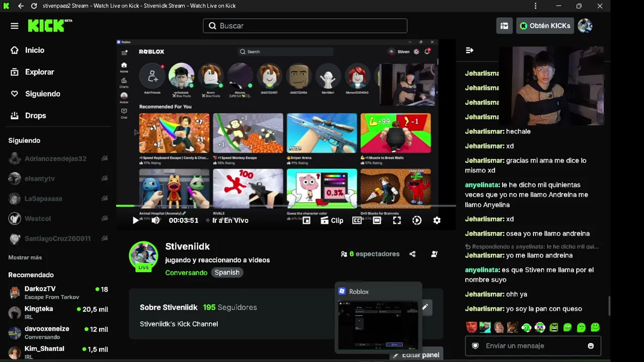Open the Inicio home icon in sidebar
This screenshot has width=644, height=362.
click(x=15, y=50)
